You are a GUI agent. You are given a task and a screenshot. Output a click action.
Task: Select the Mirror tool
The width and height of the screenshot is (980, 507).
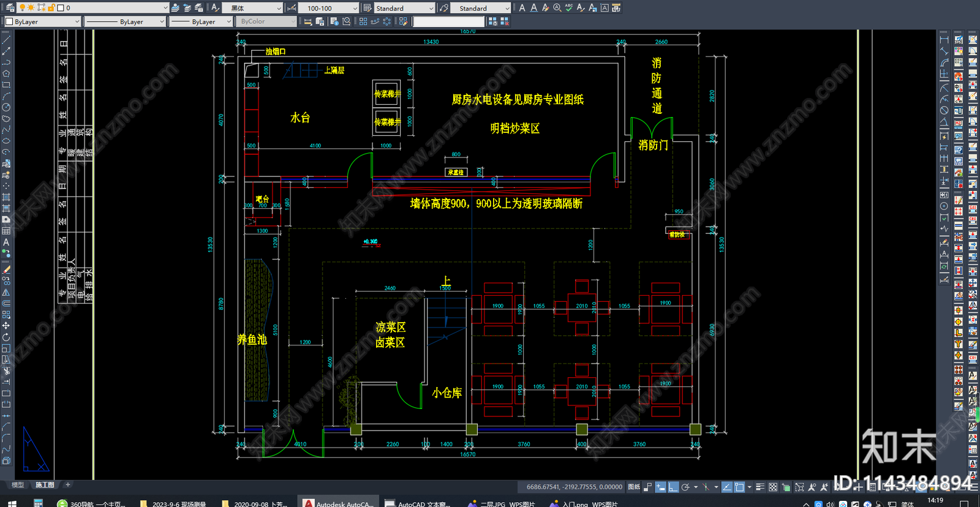pos(6,292)
